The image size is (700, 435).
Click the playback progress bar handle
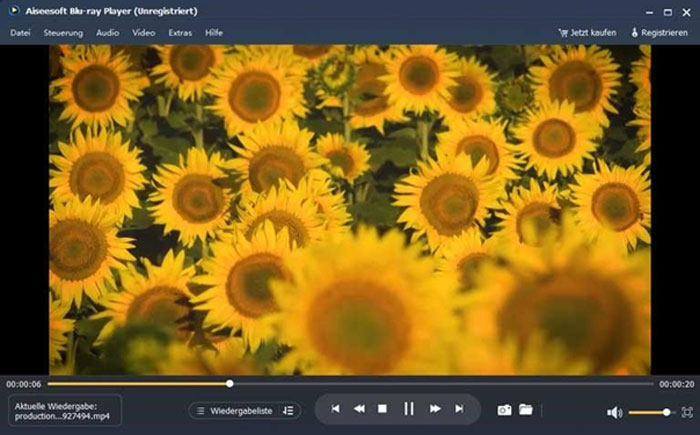click(229, 383)
